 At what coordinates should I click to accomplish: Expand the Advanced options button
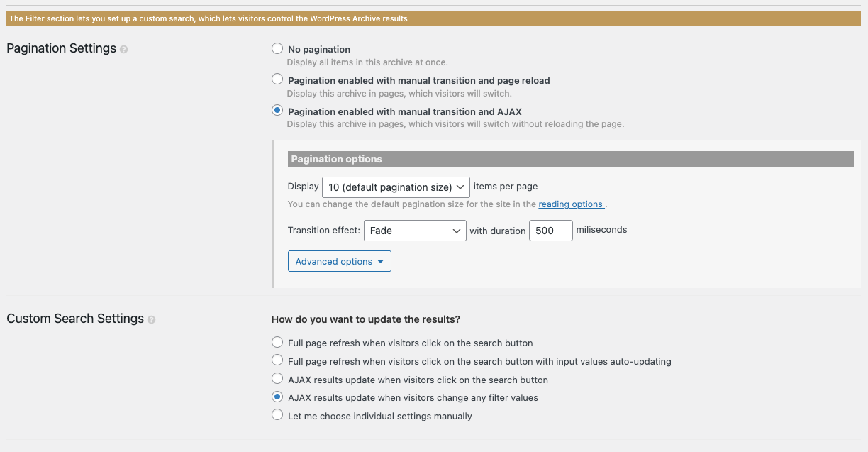point(339,262)
